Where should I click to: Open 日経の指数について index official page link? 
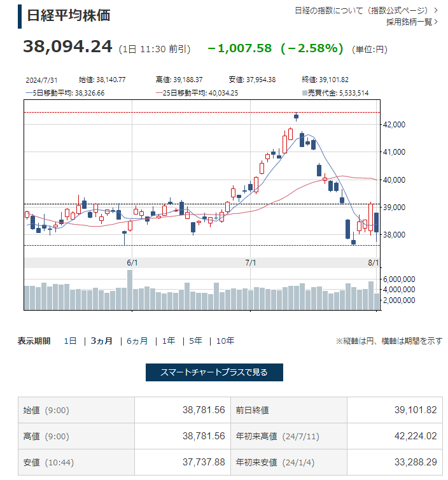tap(366, 10)
